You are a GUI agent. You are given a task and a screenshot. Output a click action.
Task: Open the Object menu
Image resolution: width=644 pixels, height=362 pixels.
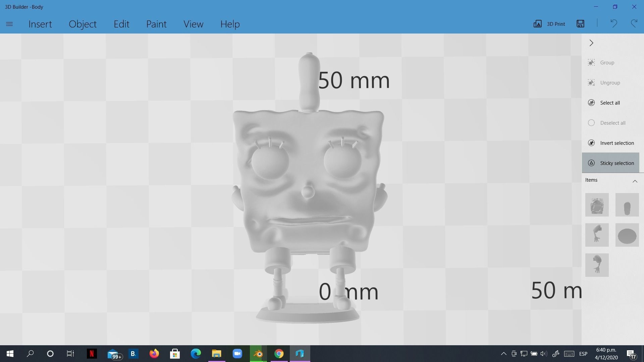83,24
